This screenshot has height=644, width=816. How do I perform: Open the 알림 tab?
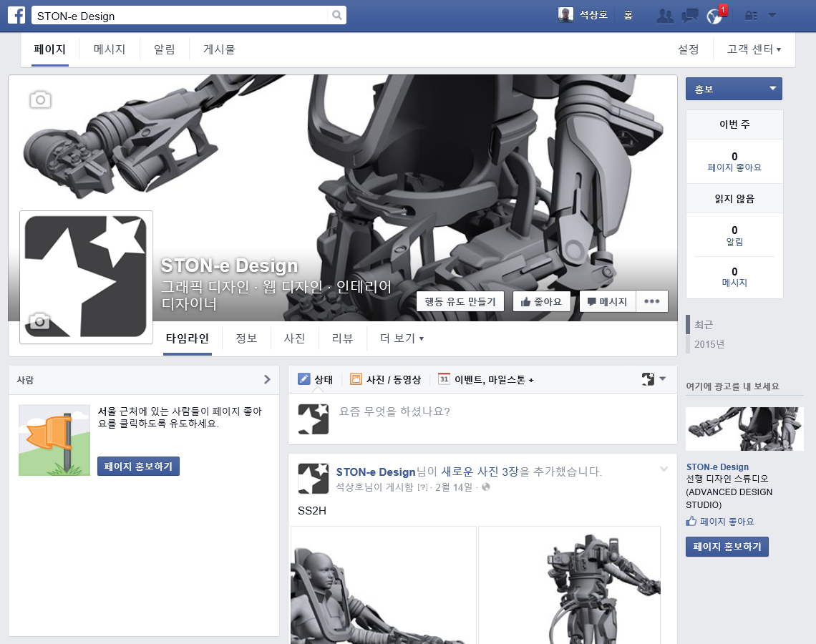coord(165,49)
